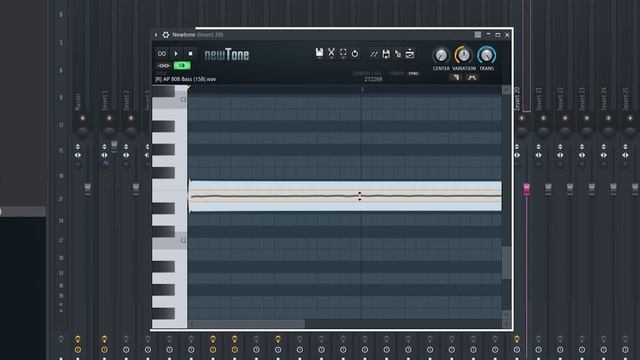Expand the Newtone window menu arrow
This screenshot has height=360, width=640.
click(156, 35)
